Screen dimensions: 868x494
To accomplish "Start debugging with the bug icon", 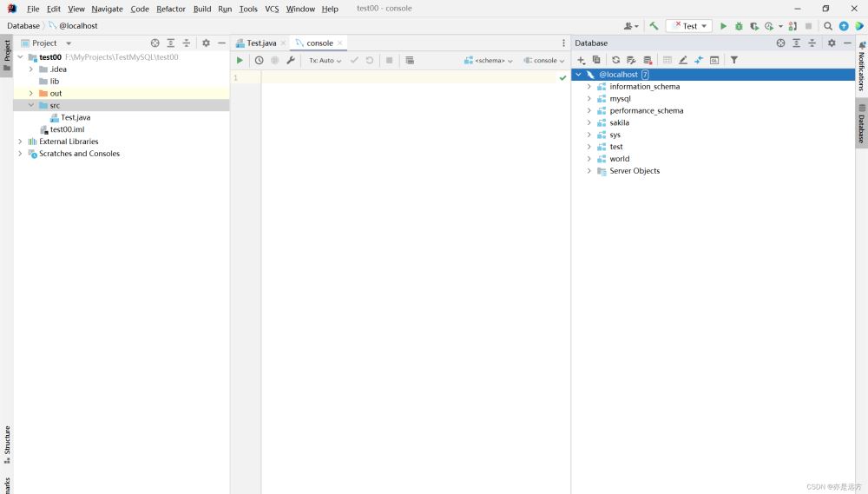I will click(739, 26).
